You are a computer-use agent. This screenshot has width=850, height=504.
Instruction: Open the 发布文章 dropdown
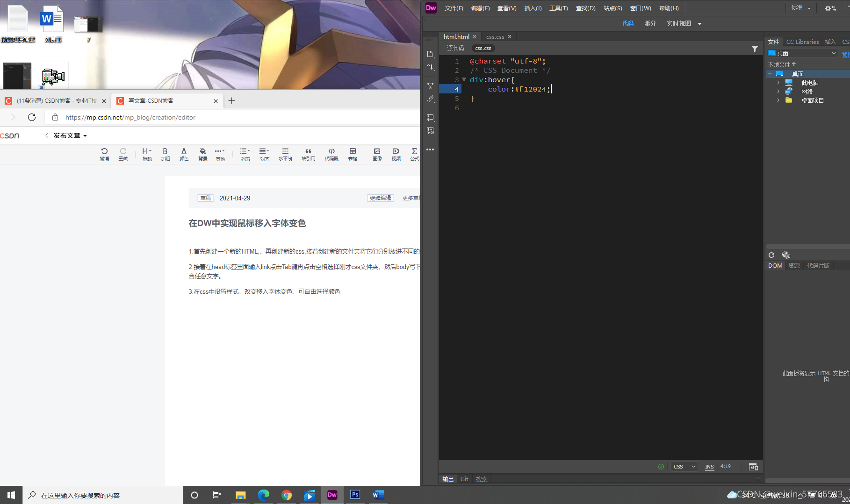(x=70, y=135)
